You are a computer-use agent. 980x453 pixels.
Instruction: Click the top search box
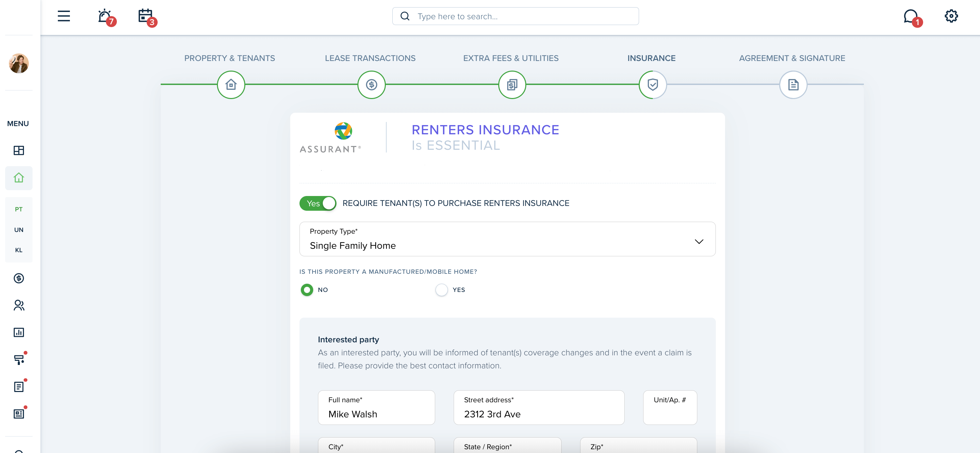point(515,16)
